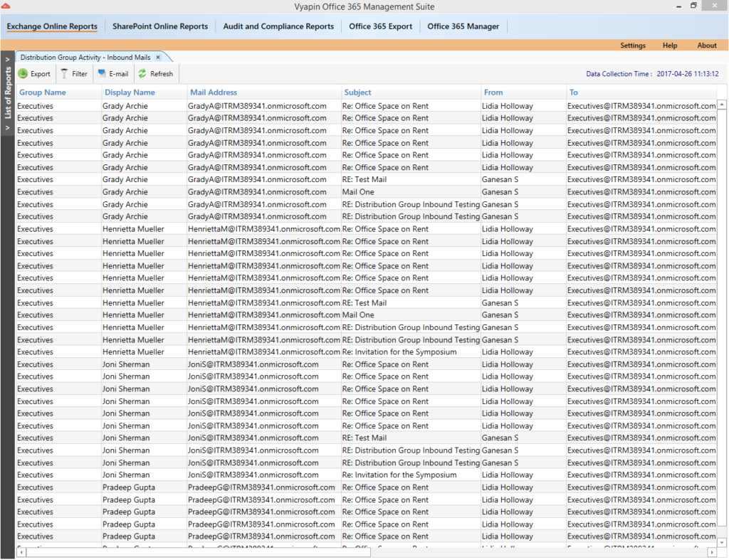Click the horizontal scrollbar right arrow
This screenshot has width=729, height=560.
click(712, 552)
